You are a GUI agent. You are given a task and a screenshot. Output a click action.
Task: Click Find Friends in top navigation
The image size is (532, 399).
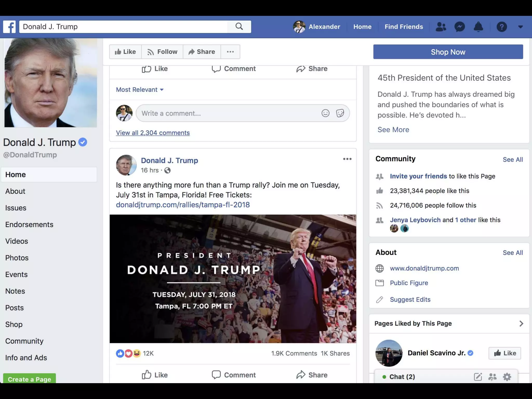[x=404, y=27]
